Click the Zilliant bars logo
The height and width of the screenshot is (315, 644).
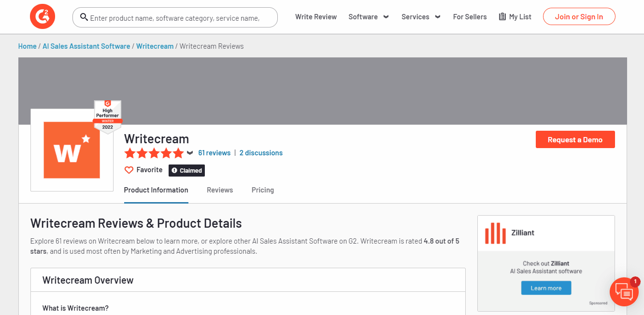point(495,233)
